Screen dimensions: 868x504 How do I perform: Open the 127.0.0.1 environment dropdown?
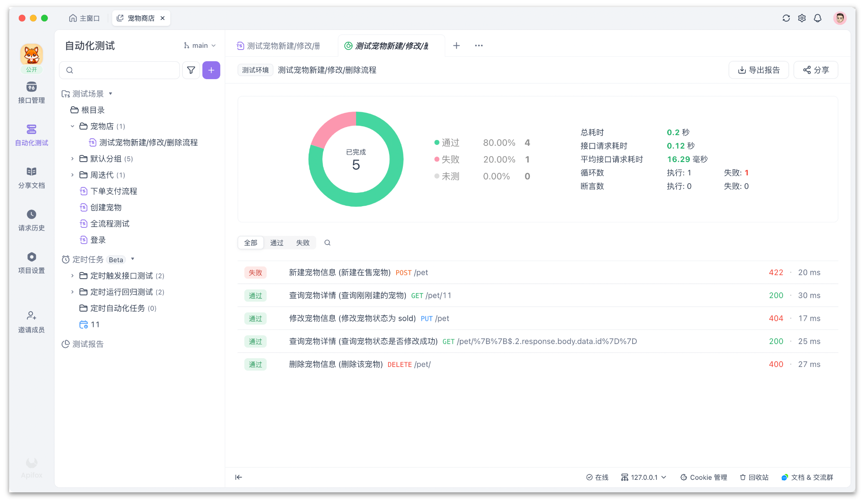644,477
